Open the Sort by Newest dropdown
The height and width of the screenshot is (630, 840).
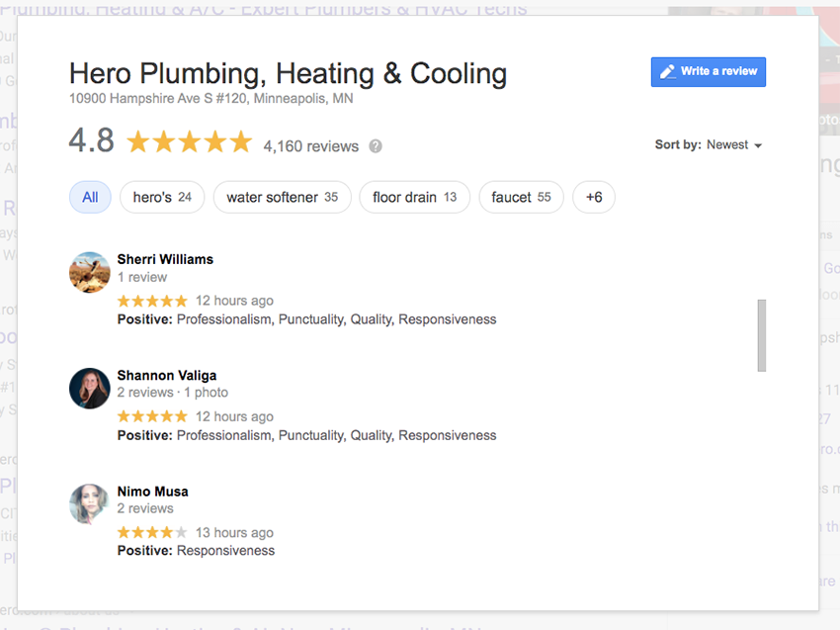[x=708, y=144]
